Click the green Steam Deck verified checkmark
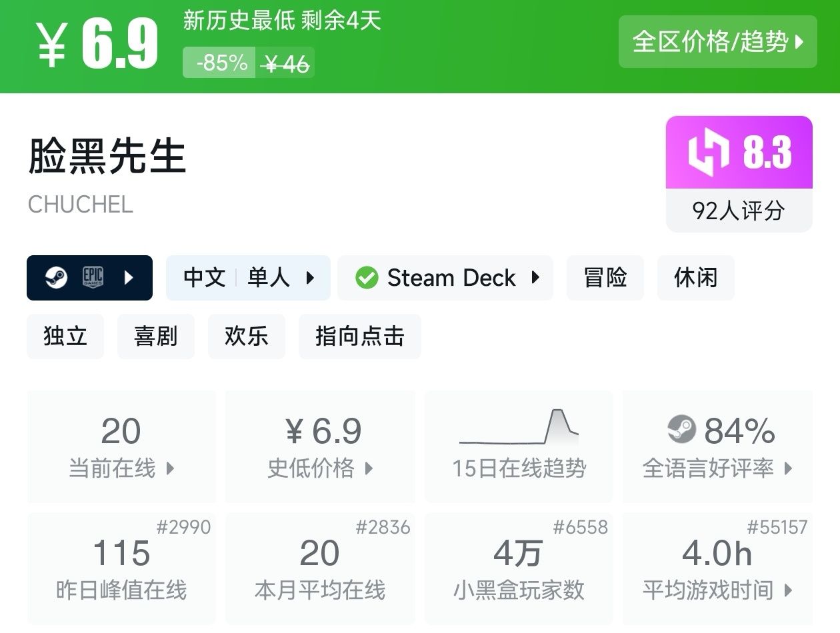The width and height of the screenshot is (840, 633). (x=367, y=278)
